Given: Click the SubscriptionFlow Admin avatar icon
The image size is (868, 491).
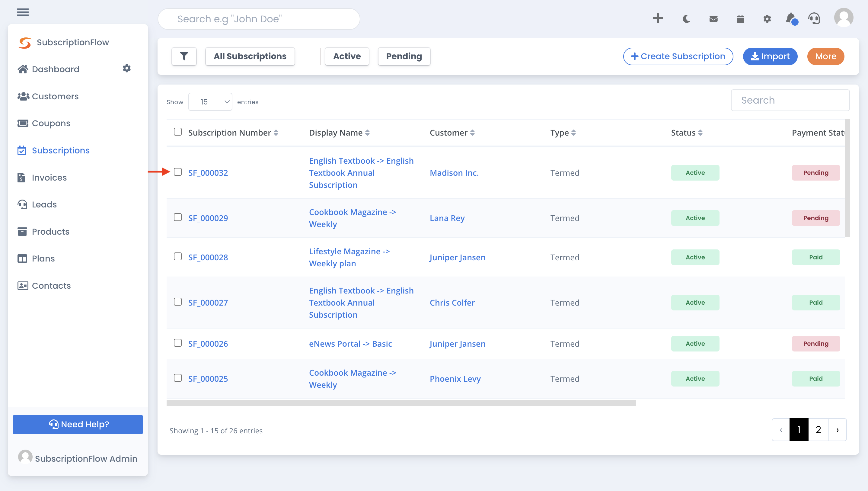Looking at the screenshot, I should 25,457.
